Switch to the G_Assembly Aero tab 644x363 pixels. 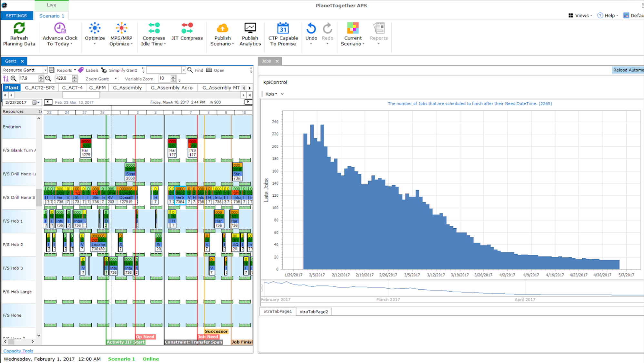pyautogui.click(x=172, y=88)
